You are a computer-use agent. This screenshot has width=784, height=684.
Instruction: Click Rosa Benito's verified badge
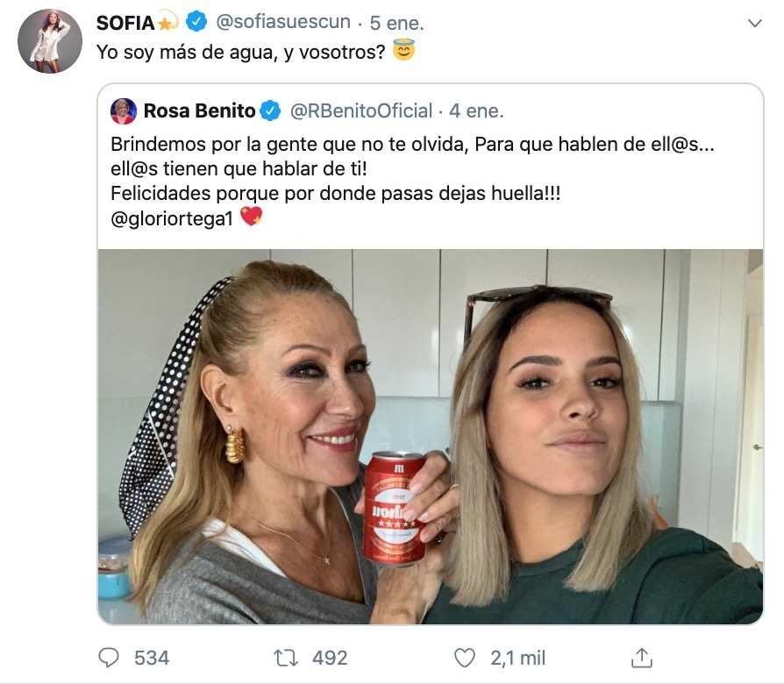coord(270,111)
